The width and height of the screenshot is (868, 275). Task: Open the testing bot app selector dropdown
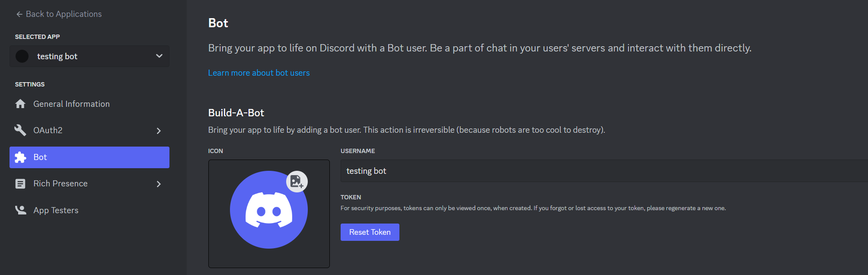89,56
